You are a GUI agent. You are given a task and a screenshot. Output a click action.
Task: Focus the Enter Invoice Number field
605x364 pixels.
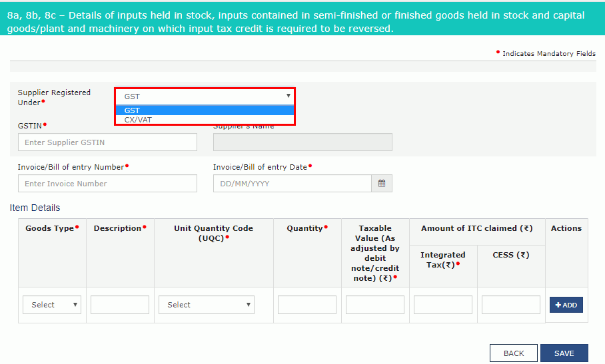pyautogui.click(x=107, y=184)
